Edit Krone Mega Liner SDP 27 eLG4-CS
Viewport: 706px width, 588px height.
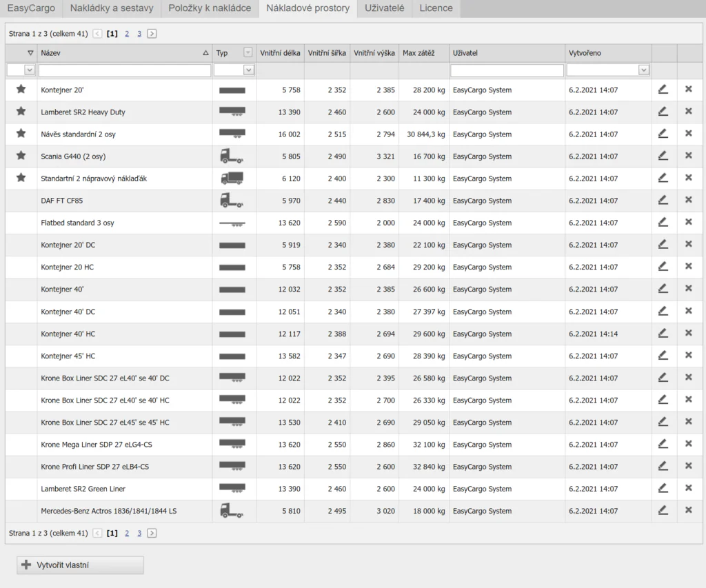[663, 444]
